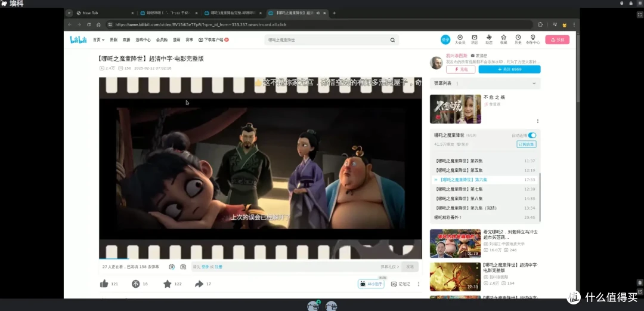Play 哪吒精彩番外！ entry
Image resolution: width=644 pixels, height=311 pixels.
click(485, 217)
